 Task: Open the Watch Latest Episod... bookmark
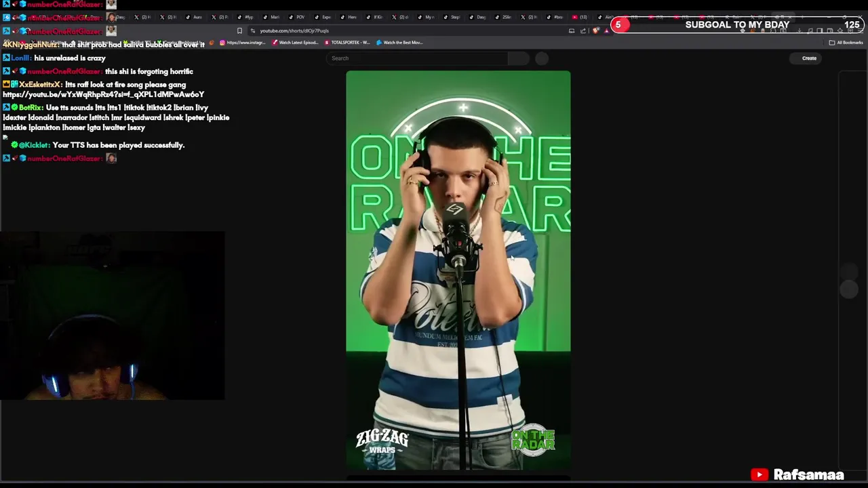[x=295, y=43]
